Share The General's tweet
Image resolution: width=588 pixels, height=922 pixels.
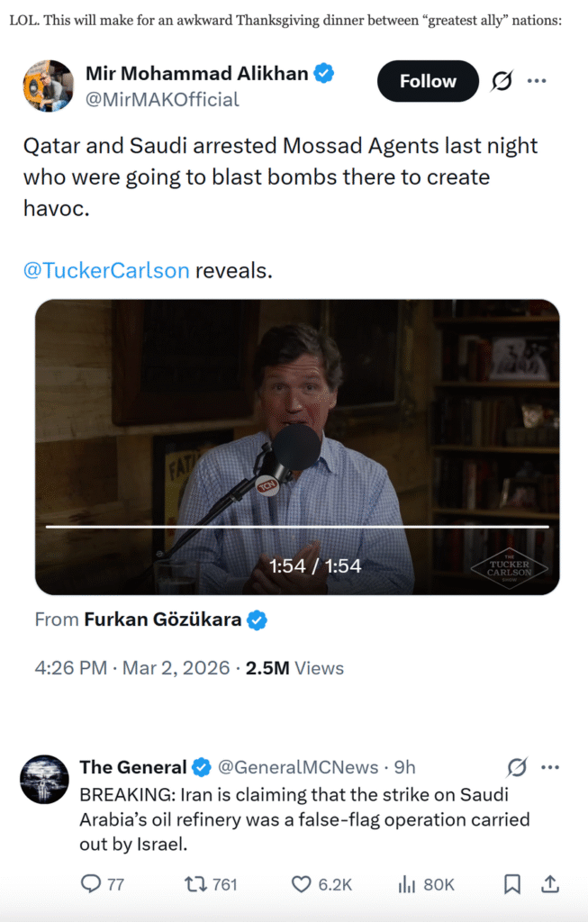(x=548, y=884)
